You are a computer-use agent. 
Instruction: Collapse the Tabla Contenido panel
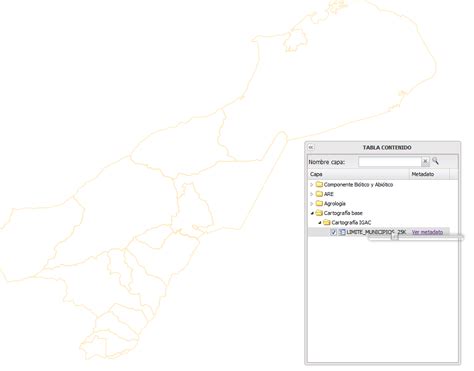(311, 147)
